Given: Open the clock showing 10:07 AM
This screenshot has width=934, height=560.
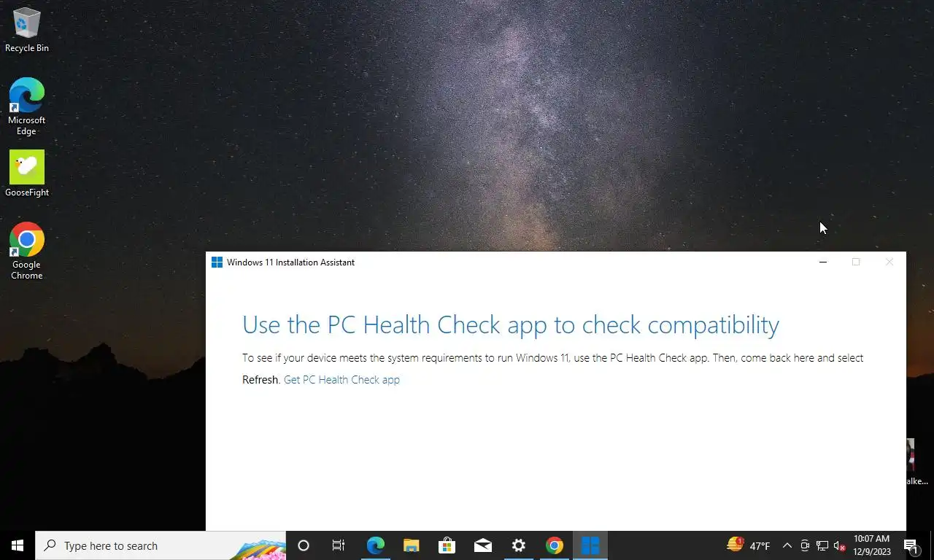Looking at the screenshot, I should click(x=871, y=545).
